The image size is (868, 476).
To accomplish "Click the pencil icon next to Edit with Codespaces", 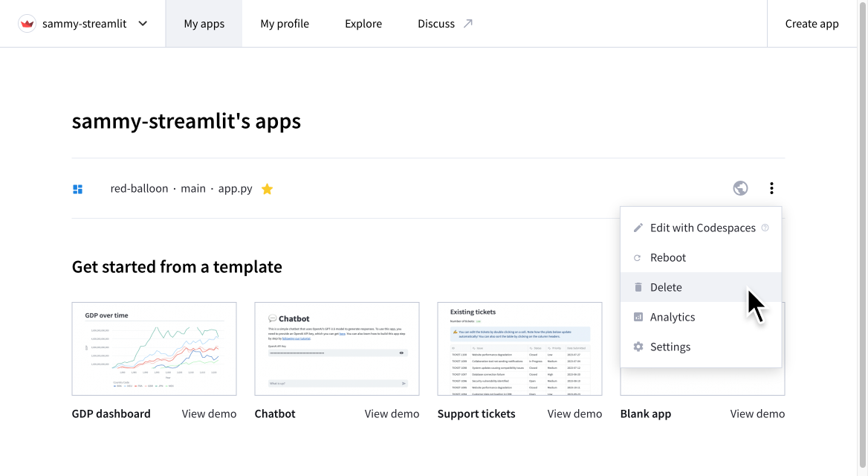I will click(x=638, y=228).
